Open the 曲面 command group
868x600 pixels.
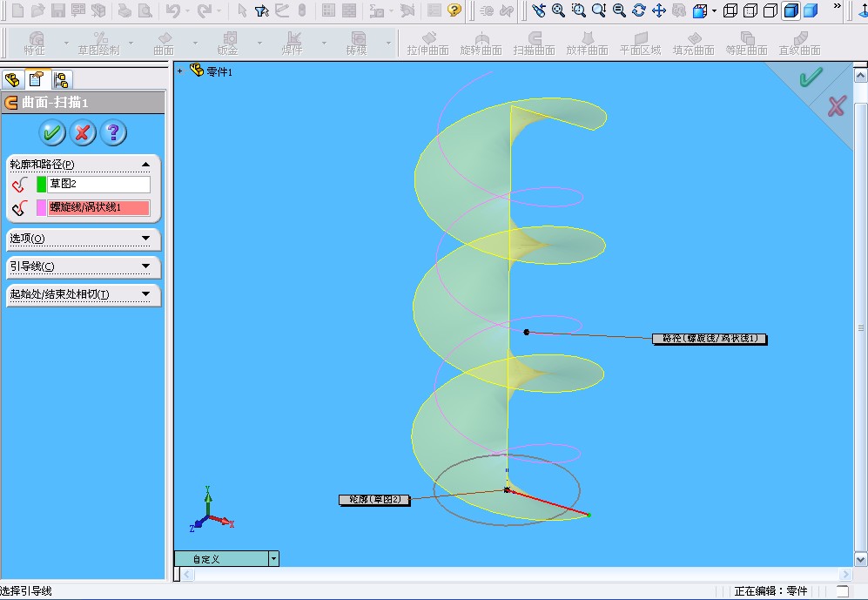pyautogui.click(x=164, y=44)
